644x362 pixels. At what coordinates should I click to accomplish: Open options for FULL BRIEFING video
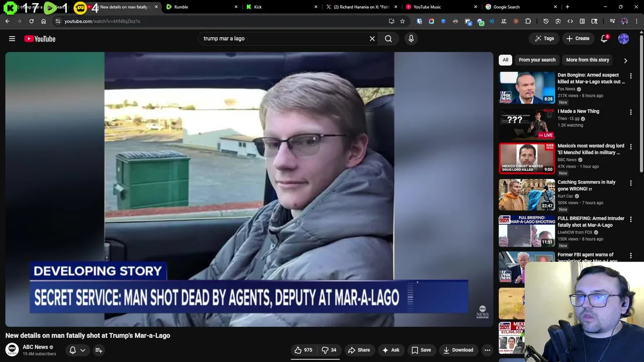pos(630,219)
